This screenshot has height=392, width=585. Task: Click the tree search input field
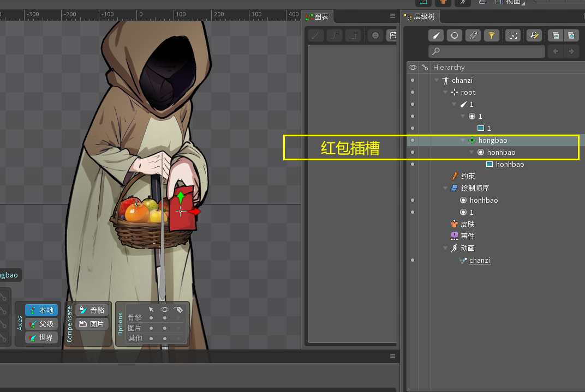click(x=487, y=51)
